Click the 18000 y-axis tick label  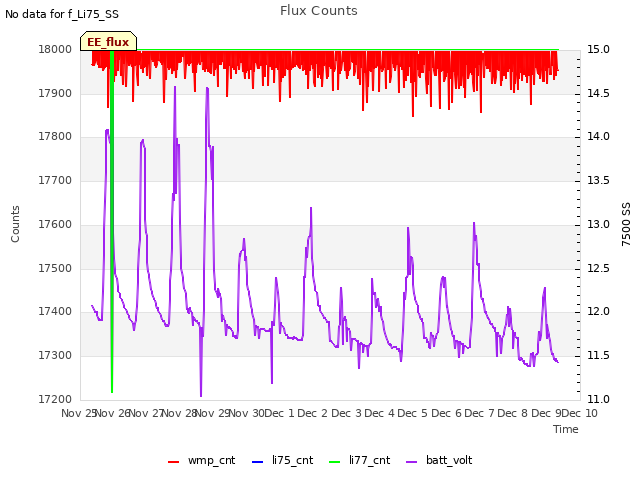tap(55, 49)
